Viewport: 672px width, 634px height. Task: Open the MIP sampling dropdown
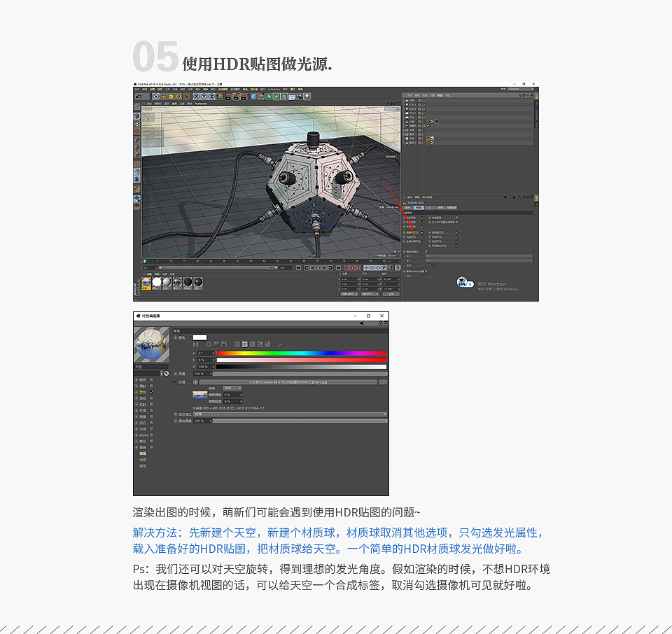pos(232,388)
